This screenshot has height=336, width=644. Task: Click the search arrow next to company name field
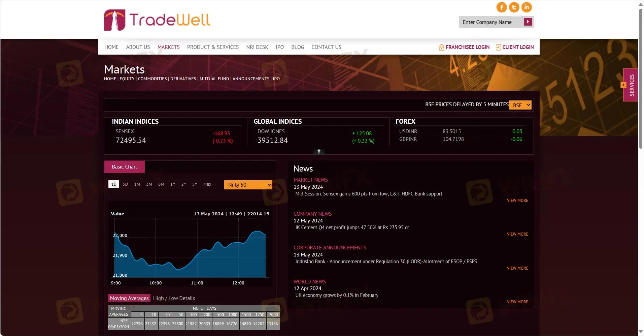528,21
